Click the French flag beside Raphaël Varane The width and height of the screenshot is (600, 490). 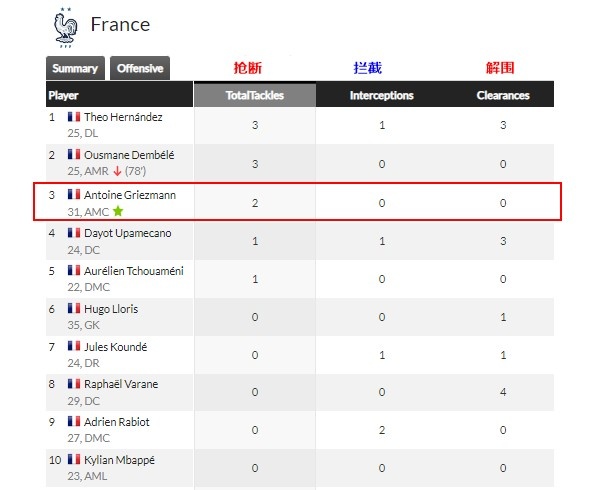[74, 383]
